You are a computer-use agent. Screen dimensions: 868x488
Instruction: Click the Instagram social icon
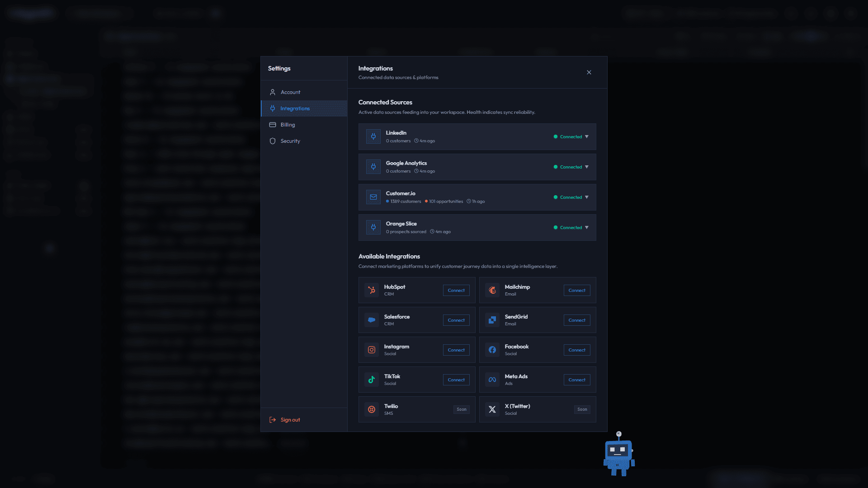[371, 350]
